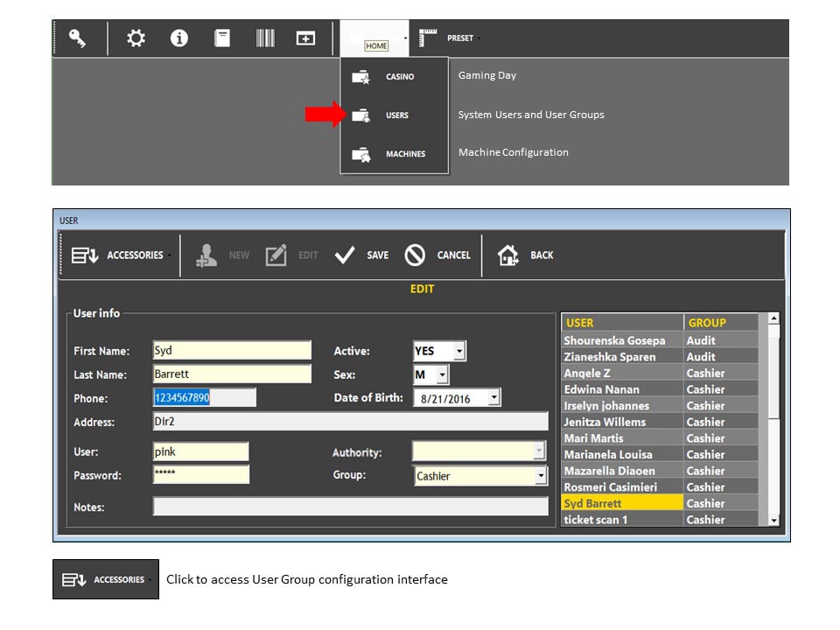Image resolution: width=840 pixels, height=630 pixels.
Task: Click the GROUP column header
Action: point(720,323)
